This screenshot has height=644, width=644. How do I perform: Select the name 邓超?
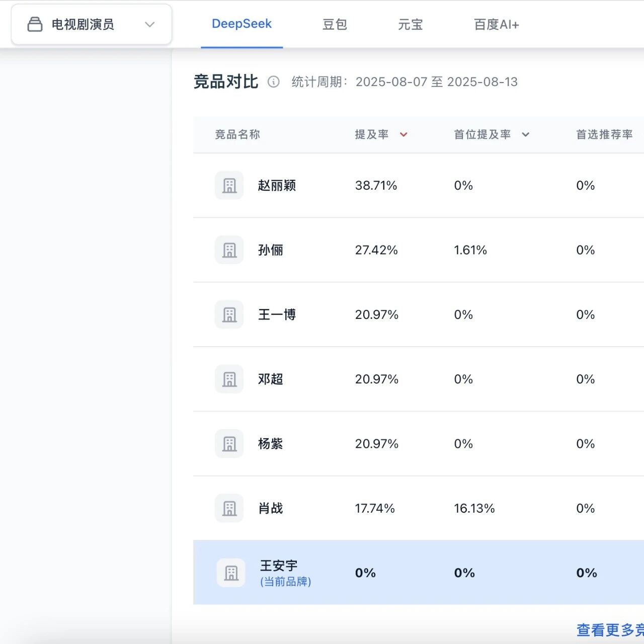pos(271,379)
